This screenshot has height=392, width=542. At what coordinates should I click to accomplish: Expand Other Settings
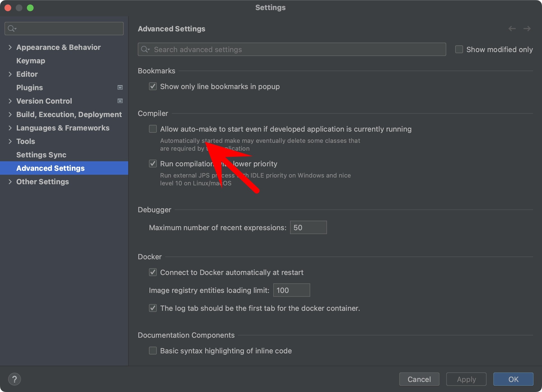[10, 181]
